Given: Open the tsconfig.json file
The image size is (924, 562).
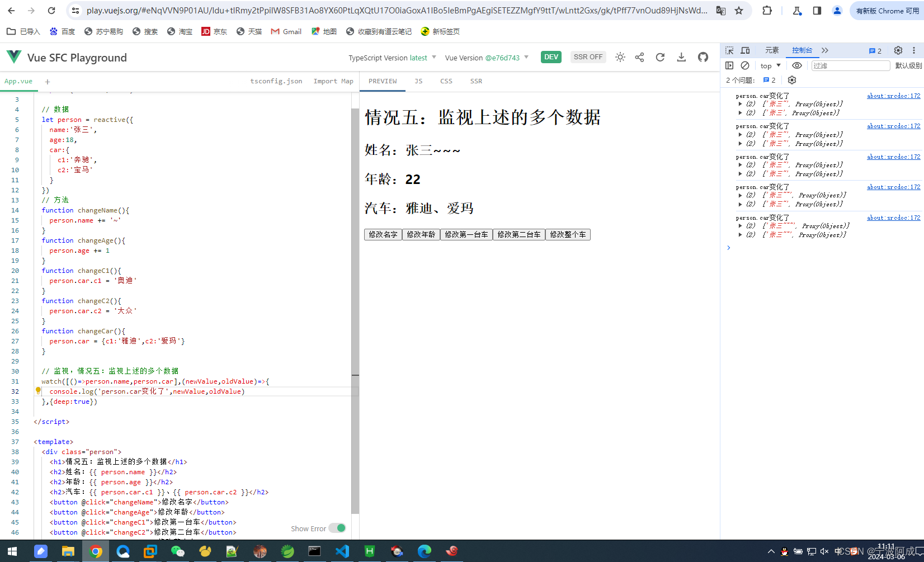Looking at the screenshot, I should pos(276,81).
